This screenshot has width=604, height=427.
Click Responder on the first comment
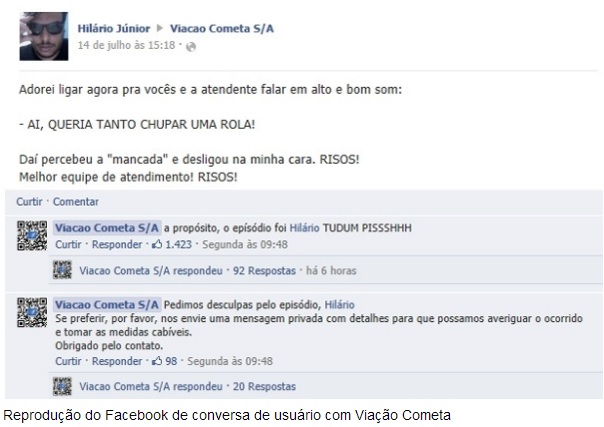tap(117, 244)
